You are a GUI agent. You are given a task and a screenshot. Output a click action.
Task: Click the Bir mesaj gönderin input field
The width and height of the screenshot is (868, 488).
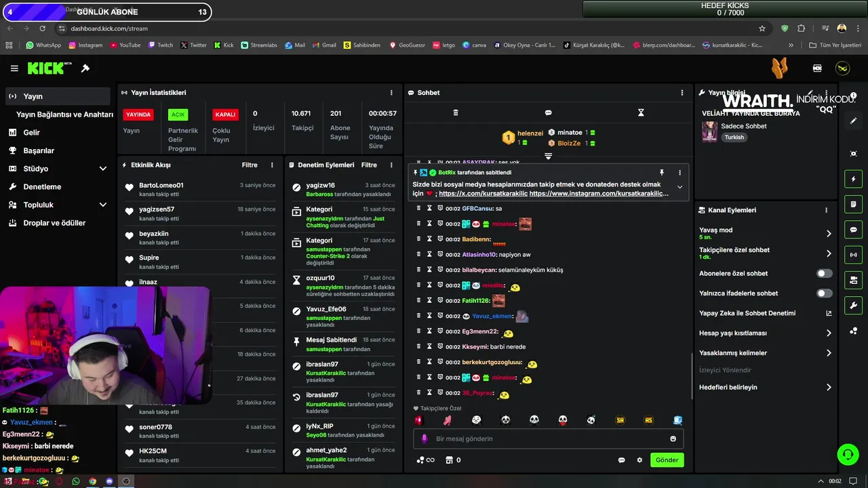[548, 439]
